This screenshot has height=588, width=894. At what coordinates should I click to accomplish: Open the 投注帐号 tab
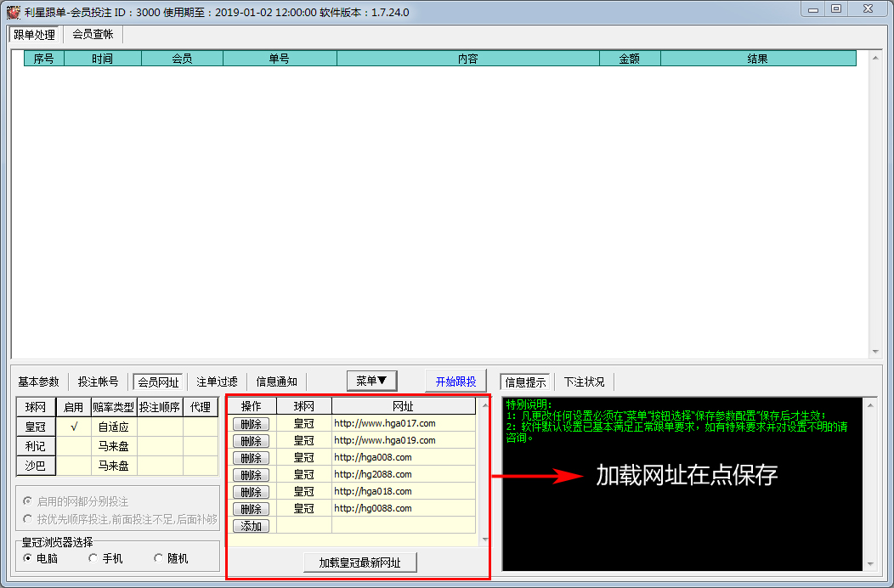pos(98,382)
